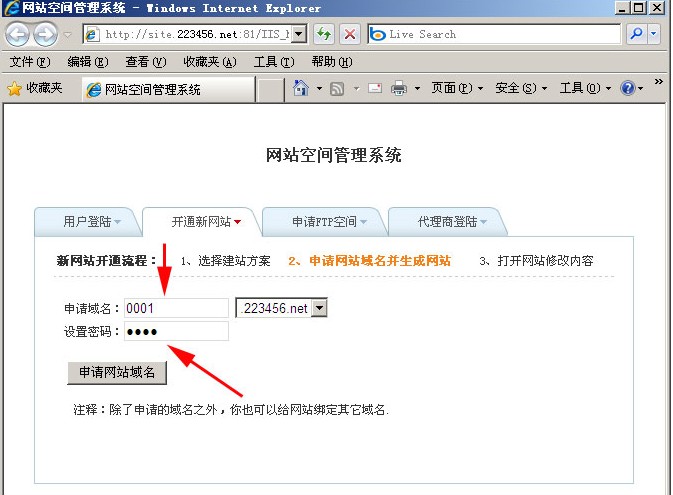Click the 申请网站域名 submit button
This screenshot has height=495, width=673.
point(116,372)
